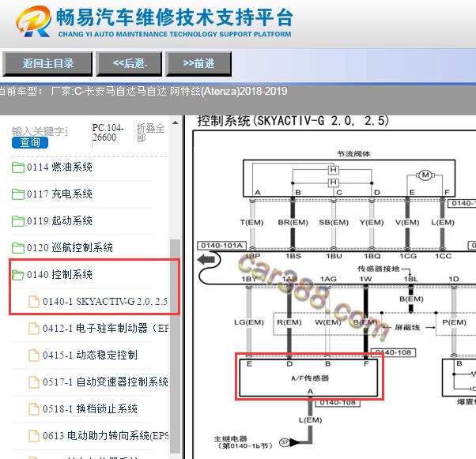The height and width of the screenshot is (459, 476).
Task: Click the sidebar scroll-up arrow
Action: click(x=175, y=123)
